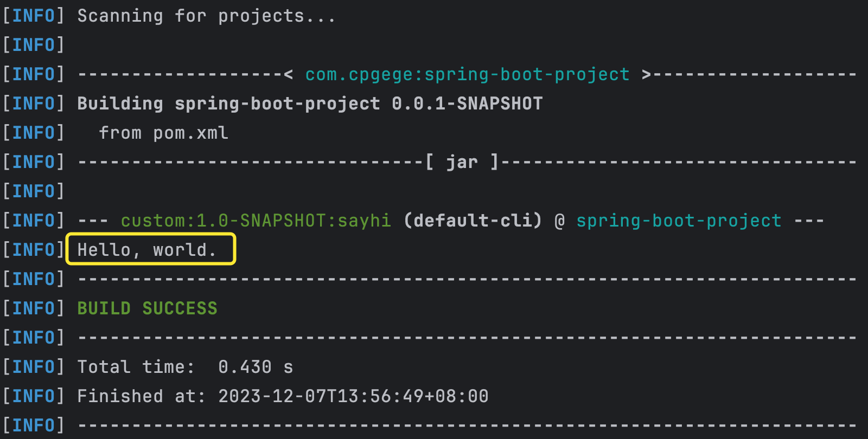Click the custom:1.0-SNAPSHOT:sayhi plugin goal text

[256, 221]
